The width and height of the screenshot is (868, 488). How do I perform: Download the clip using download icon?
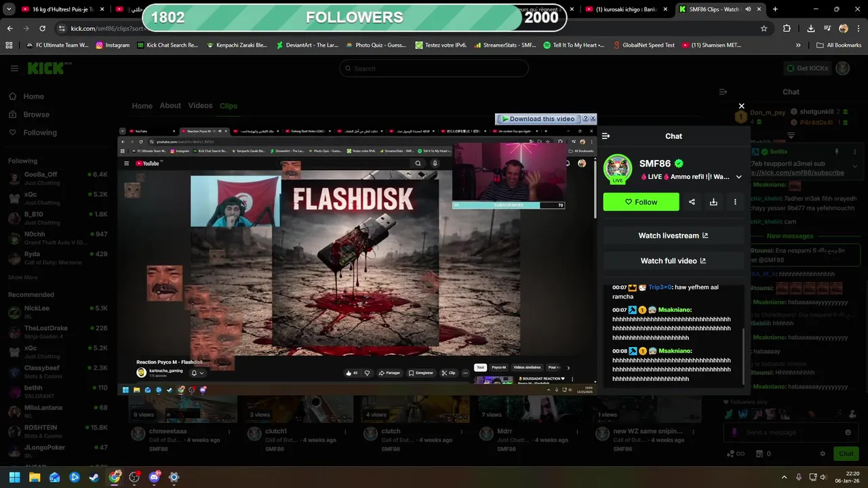click(x=713, y=202)
